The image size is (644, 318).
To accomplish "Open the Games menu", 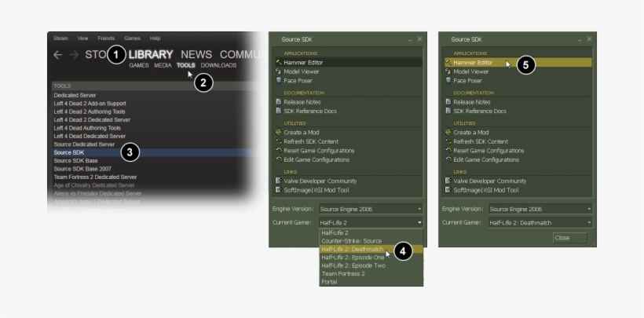I will [132, 38].
